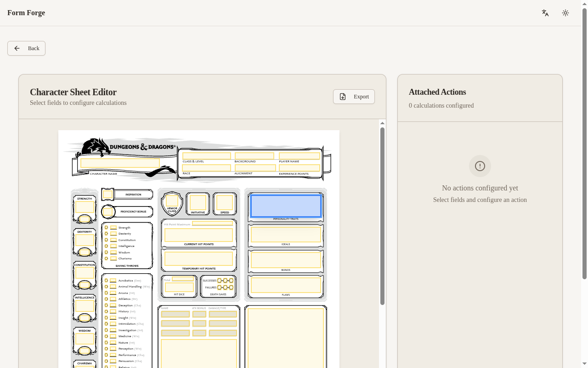The image size is (588, 368).
Task: Click the Background field on the sheet
Action: click(254, 156)
